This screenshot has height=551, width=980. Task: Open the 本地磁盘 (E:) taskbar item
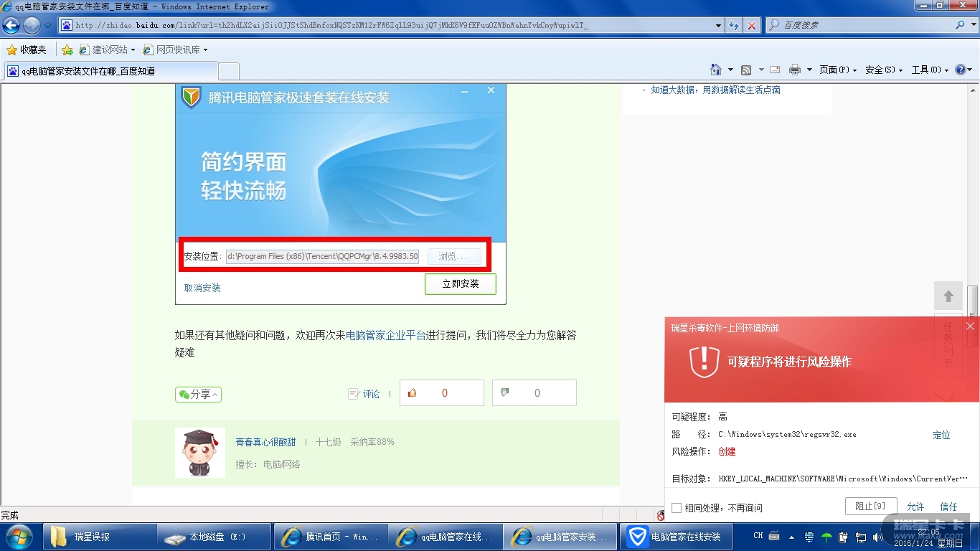click(x=215, y=537)
